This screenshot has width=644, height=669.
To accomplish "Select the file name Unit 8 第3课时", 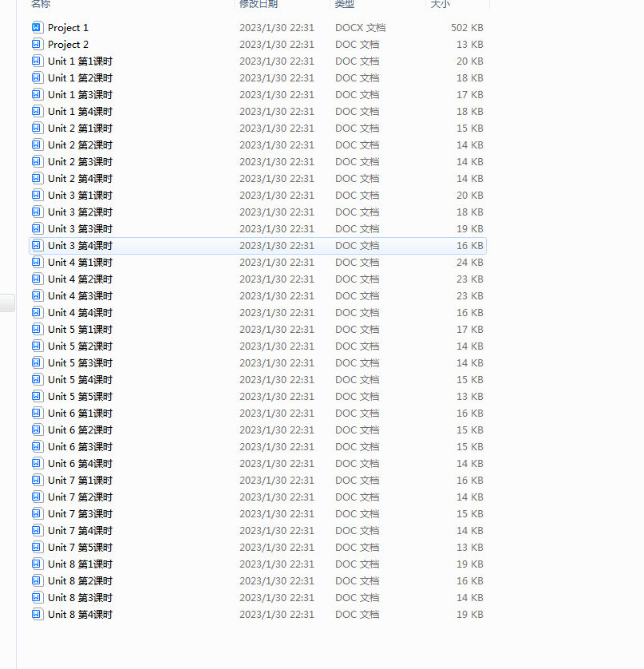I will pyautogui.click(x=80, y=598).
